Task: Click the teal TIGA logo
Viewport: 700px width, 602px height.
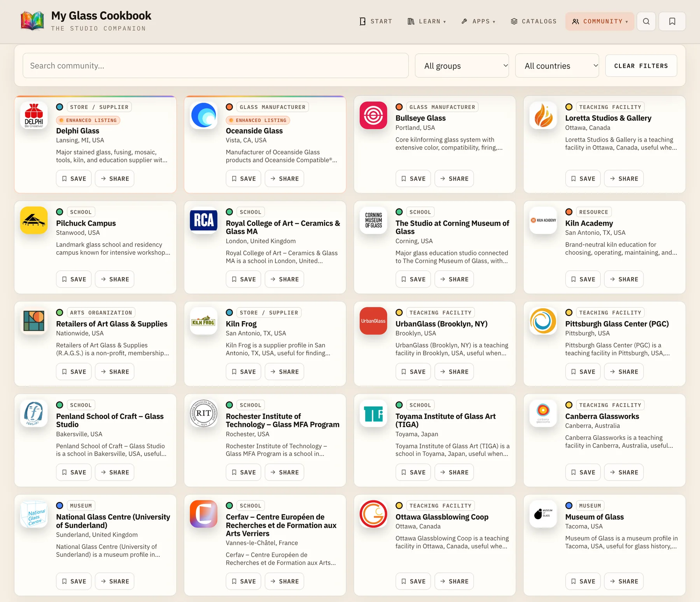Action: tap(373, 414)
